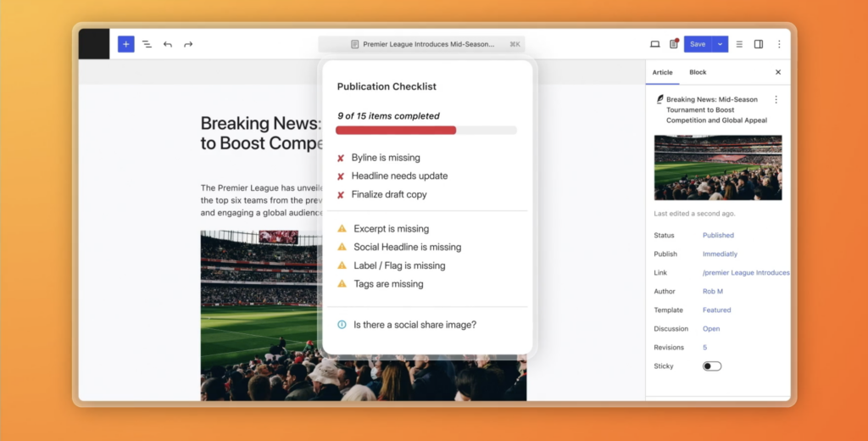Image resolution: width=868 pixels, height=441 pixels.
Task: Open the Status value Published
Action: pos(718,235)
